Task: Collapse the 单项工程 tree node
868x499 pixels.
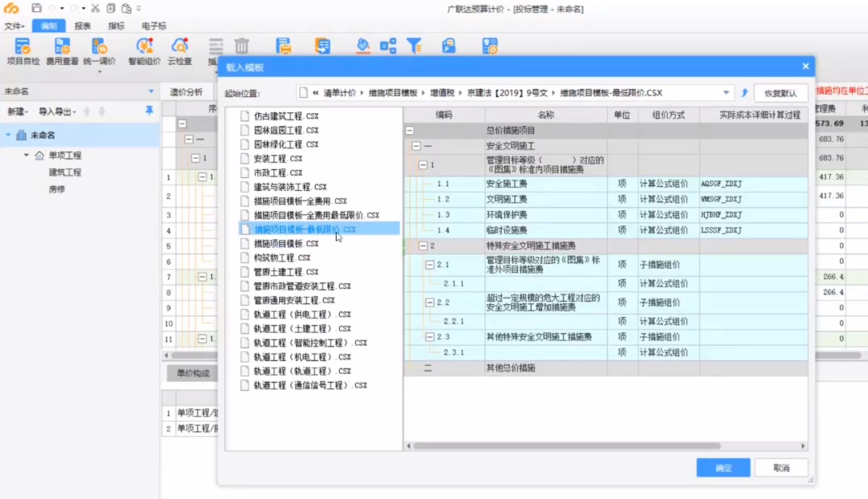Action: [x=26, y=155]
